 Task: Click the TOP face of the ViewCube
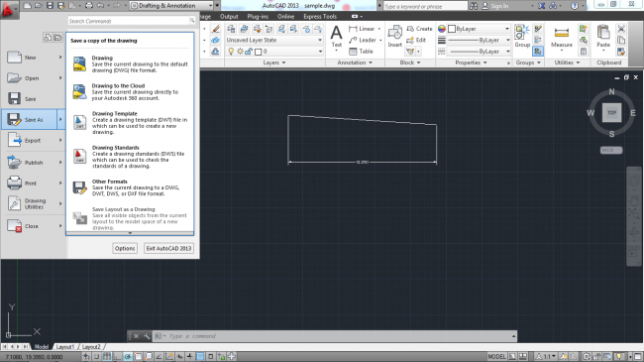point(611,113)
